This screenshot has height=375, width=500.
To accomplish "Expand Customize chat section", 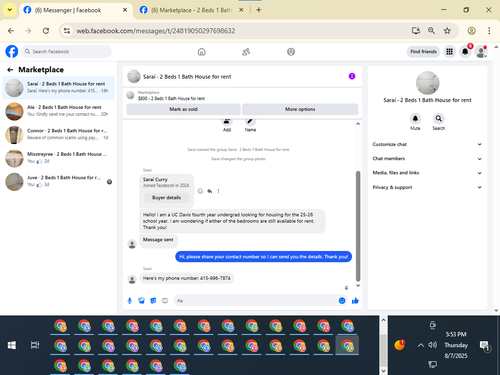I will point(427,144).
